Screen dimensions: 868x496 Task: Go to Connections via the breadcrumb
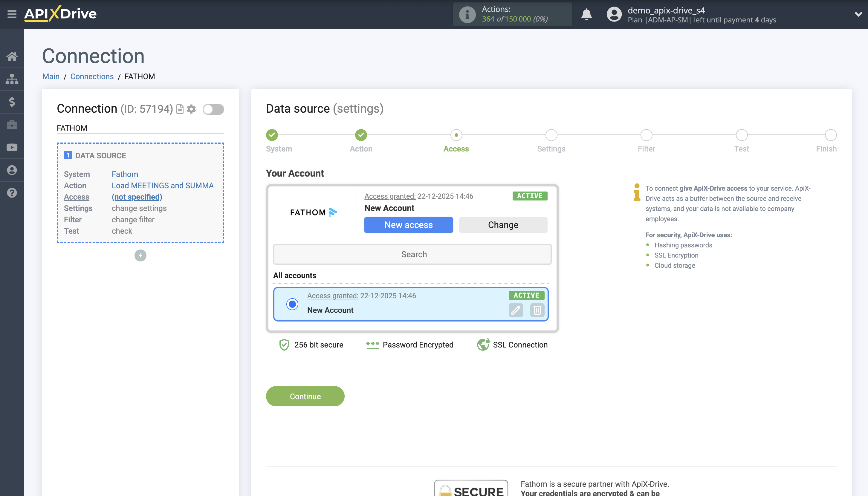click(x=92, y=76)
